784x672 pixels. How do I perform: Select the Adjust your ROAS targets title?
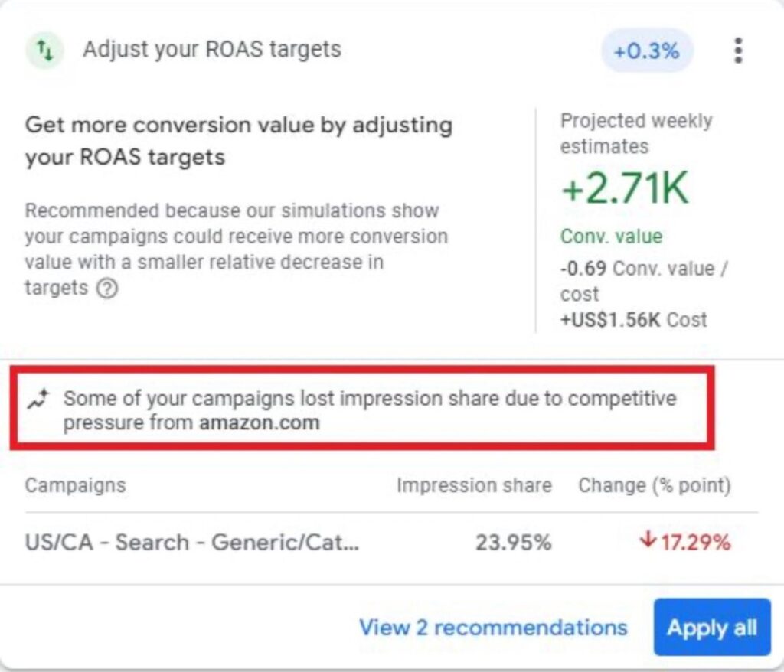(212, 50)
